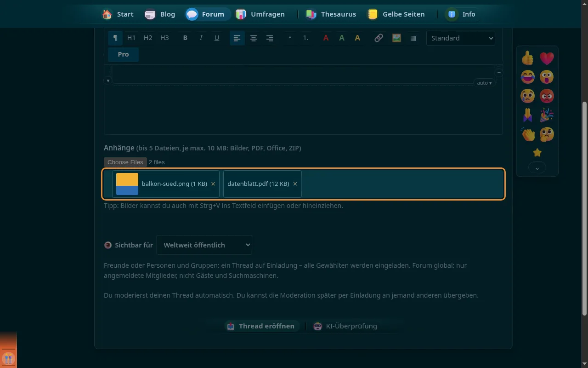The width and height of the screenshot is (588, 368).
Task: Insert a table with the grid icon
Action: click(x=413, y=38)
